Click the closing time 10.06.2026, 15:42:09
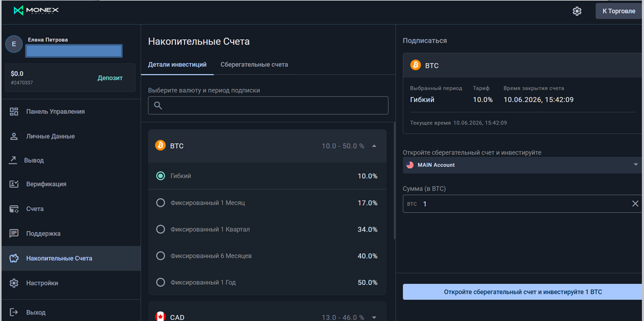This screenshot has width=644, height=321. pyautogui.click(x=539, y=100)
